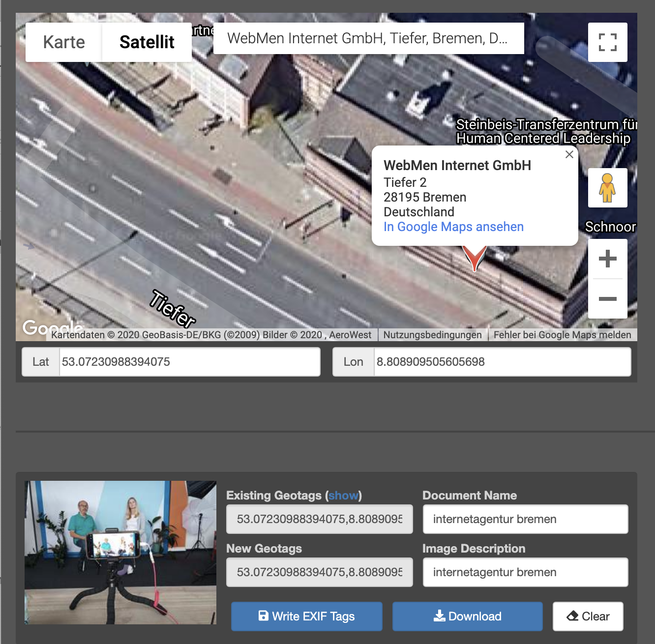Clear the form with the Clear button
This screenshot has height=644, width=655.
tap(588, 616)
